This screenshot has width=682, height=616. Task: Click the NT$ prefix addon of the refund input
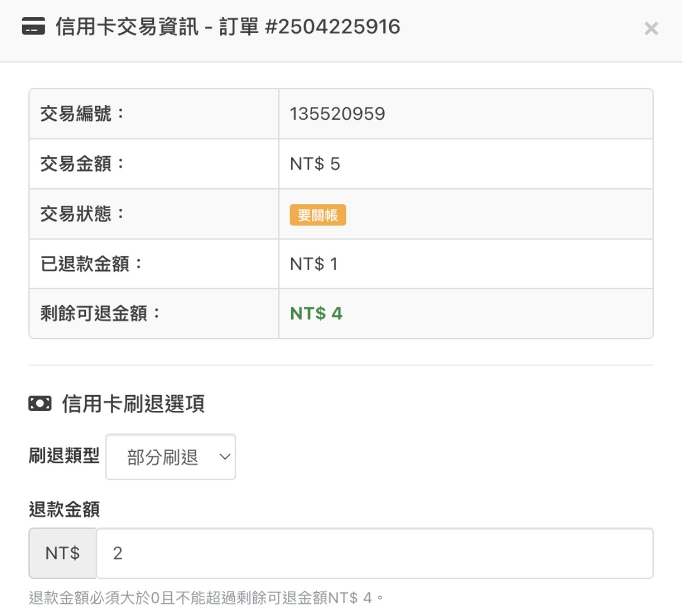pyautogui.click(x=63, y=553)
